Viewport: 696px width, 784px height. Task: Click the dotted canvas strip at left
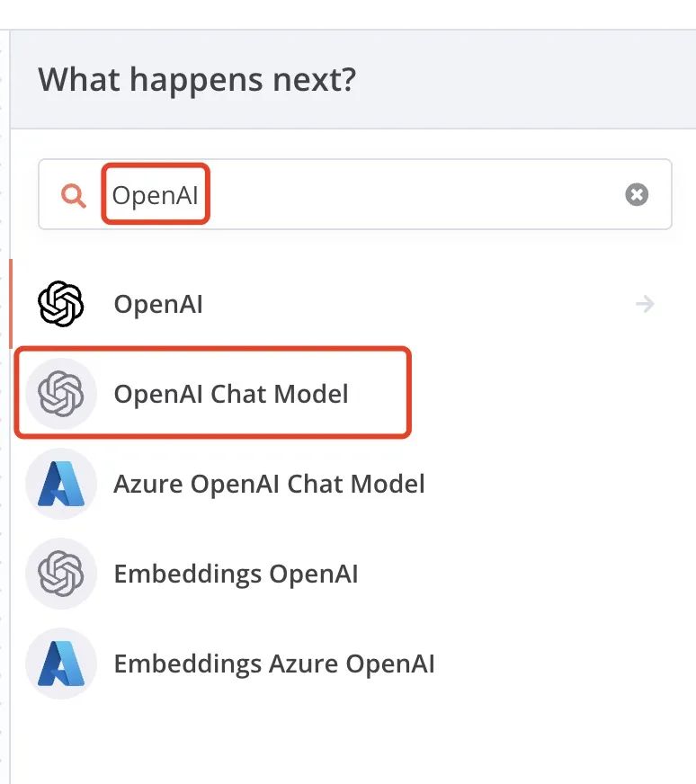point(4,405)
